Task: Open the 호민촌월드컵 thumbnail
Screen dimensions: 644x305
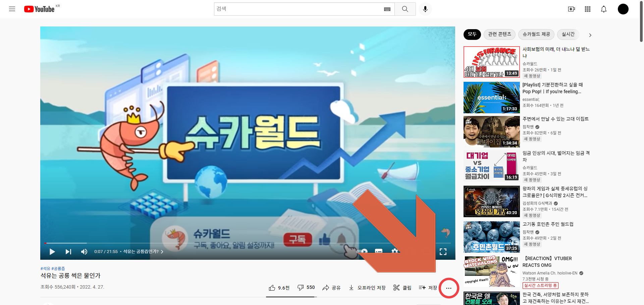Action: 492,237
